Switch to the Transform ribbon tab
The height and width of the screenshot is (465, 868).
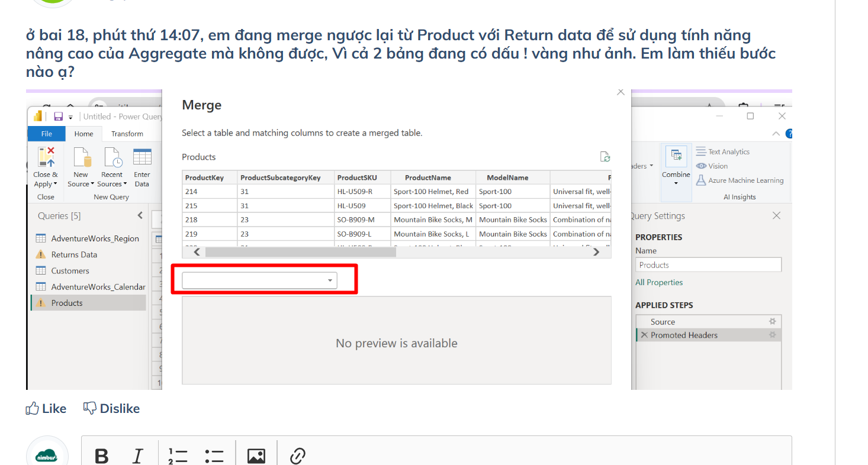127,134
